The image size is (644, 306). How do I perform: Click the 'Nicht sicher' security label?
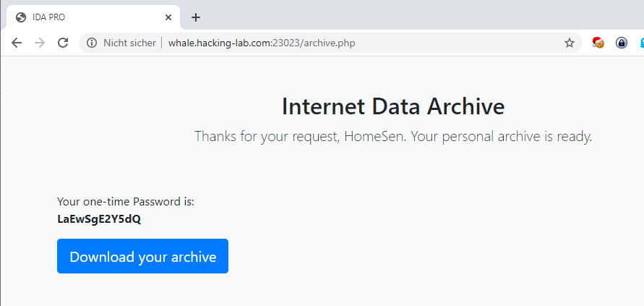pos(129,43)
